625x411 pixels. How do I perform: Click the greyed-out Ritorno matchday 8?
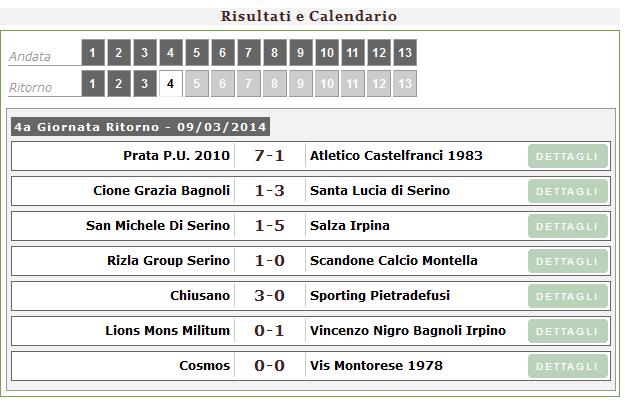point(274,84)
